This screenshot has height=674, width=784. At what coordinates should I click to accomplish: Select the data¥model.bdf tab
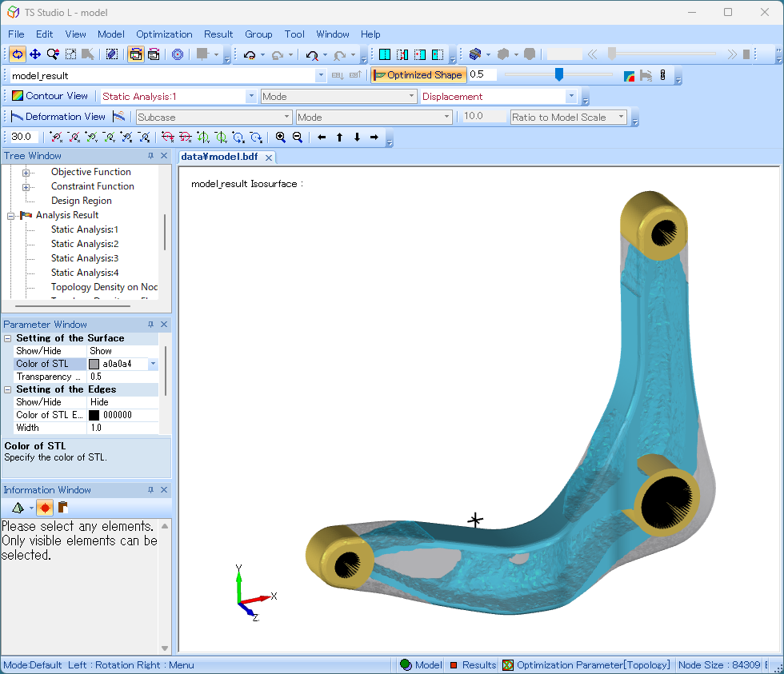click(x=219, y=157)
